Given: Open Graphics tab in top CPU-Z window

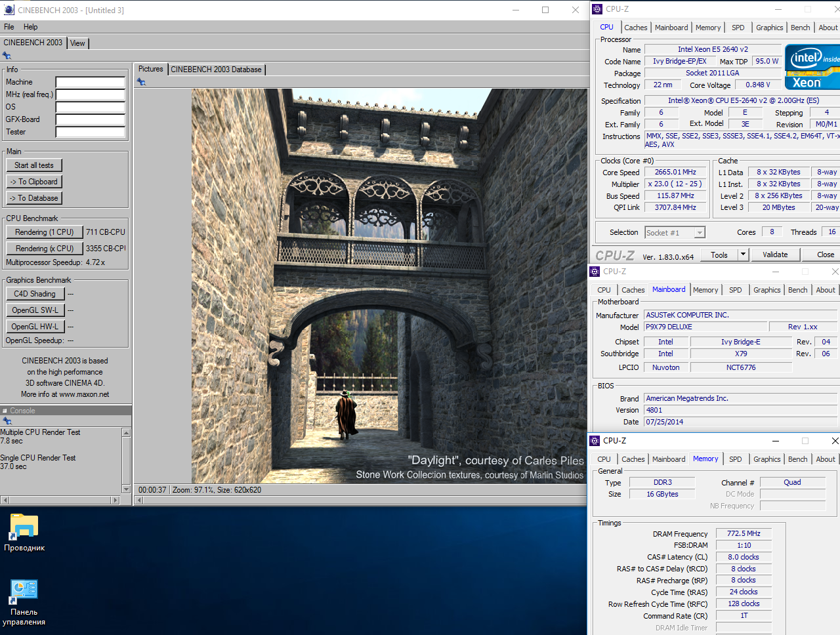Looking at the screenshot, I should click(770, 28).
